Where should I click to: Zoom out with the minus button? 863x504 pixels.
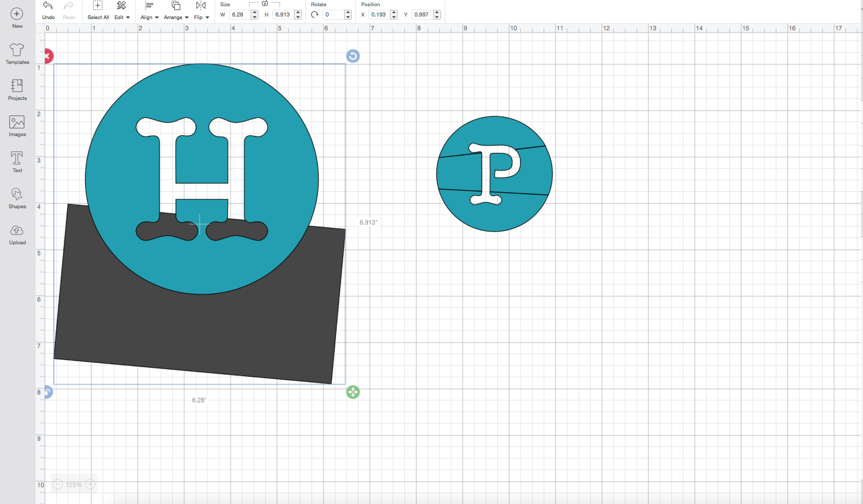point(58,484)
